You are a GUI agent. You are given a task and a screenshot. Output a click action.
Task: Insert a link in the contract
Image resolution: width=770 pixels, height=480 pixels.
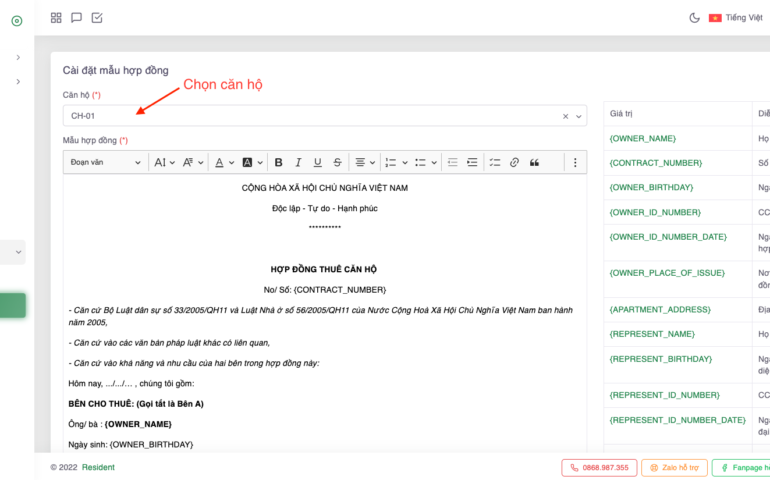tap(514, 162)
